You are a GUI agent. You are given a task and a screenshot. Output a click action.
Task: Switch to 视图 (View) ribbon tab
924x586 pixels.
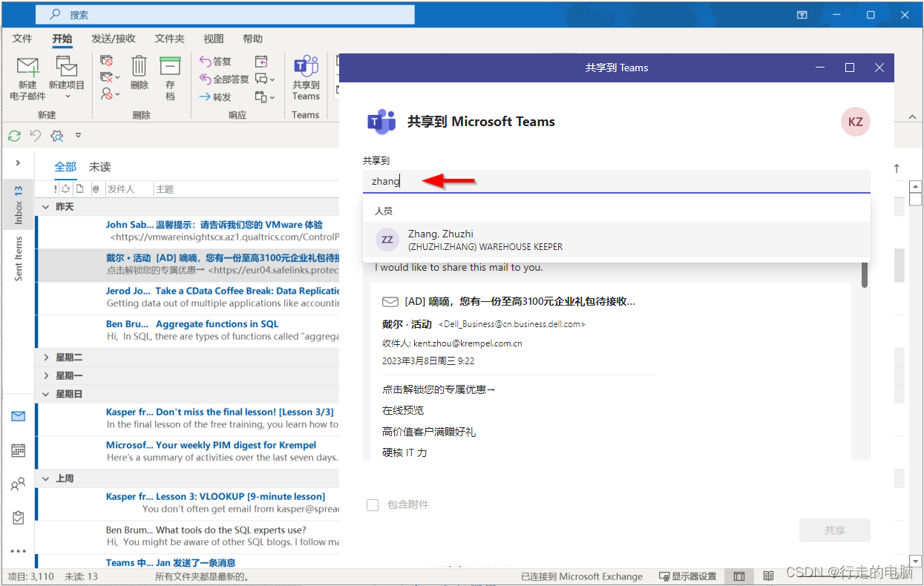214,39
